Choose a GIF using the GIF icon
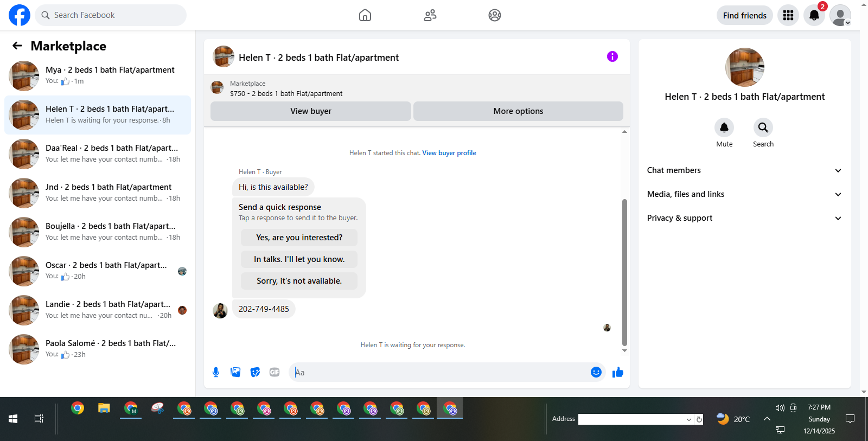 275,372
